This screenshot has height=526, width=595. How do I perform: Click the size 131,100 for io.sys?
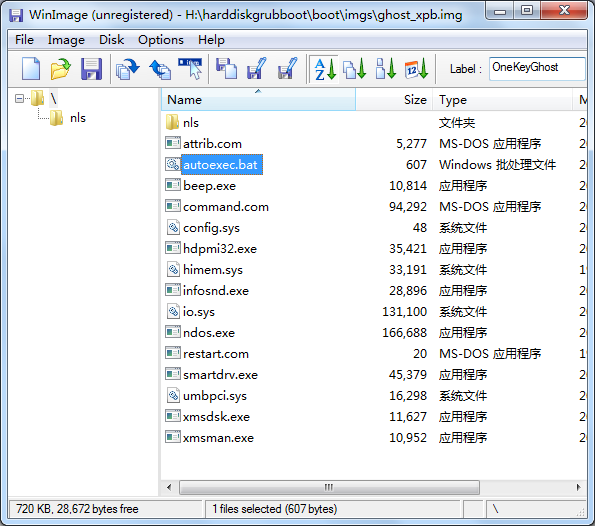[x=404, y=312]
